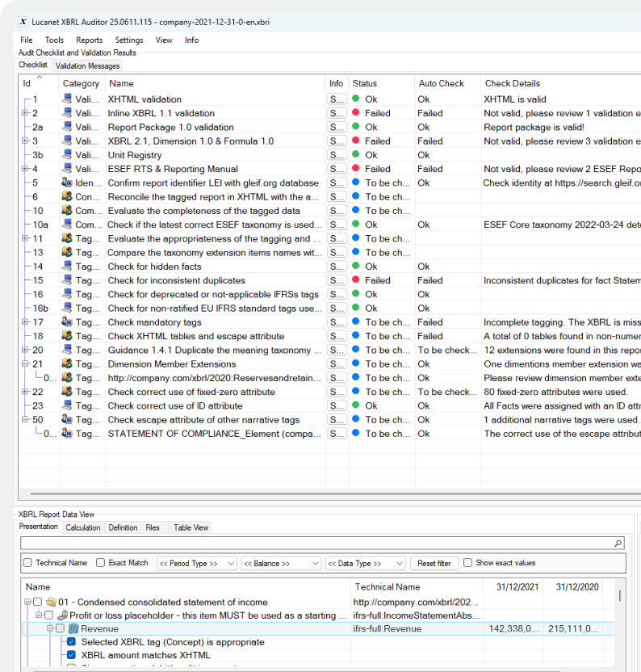641x672 pixels.
Task: Click the identity icon for LEI confirmation row
Action: 68,183
